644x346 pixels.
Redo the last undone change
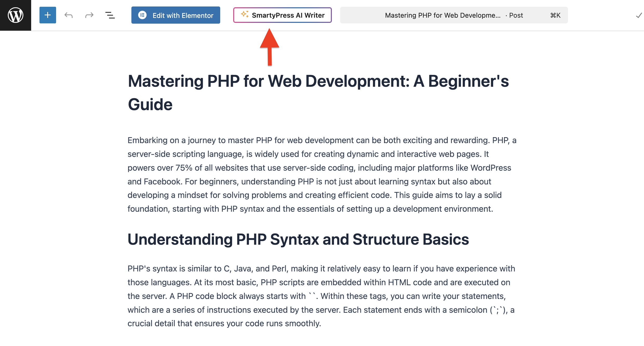pos(89,15)
